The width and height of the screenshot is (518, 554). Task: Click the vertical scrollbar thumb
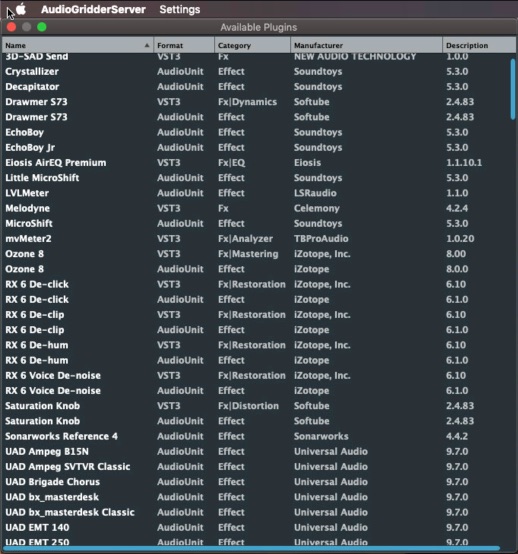(513, 89)
